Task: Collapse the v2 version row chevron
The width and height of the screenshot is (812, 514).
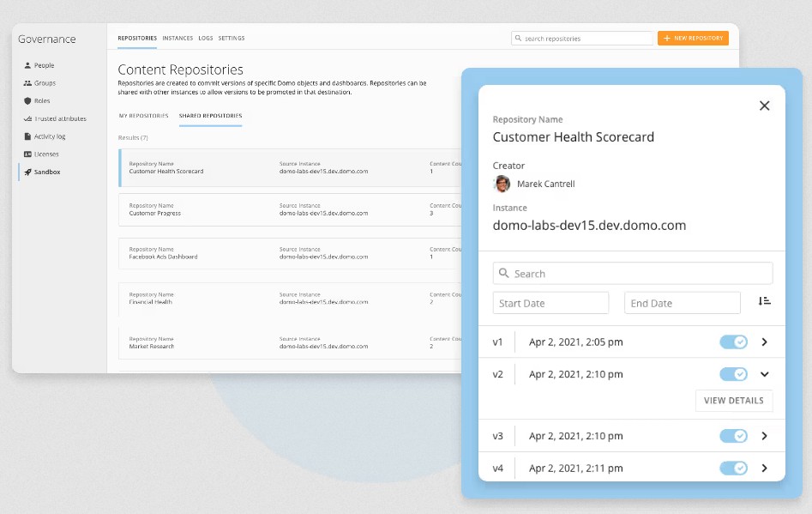Action: 764,374
